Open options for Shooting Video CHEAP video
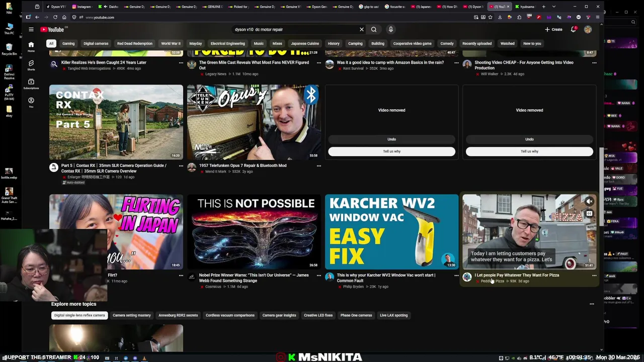 [594, 63]
